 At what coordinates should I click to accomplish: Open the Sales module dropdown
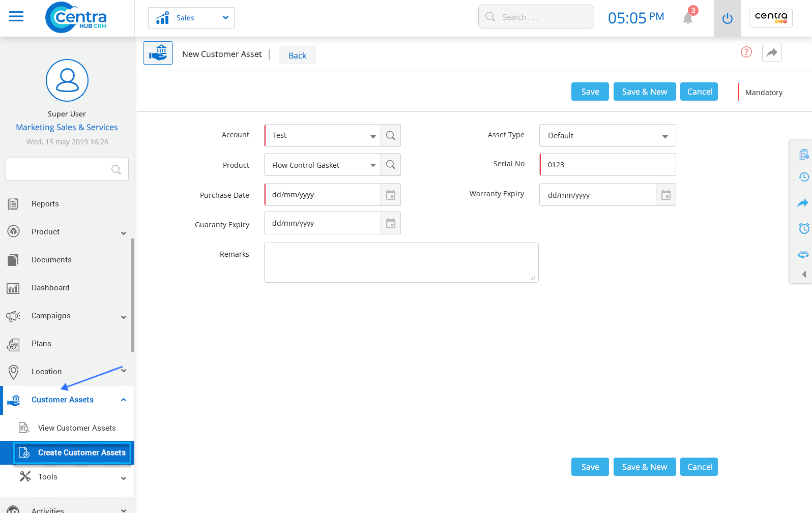[191, 18]
